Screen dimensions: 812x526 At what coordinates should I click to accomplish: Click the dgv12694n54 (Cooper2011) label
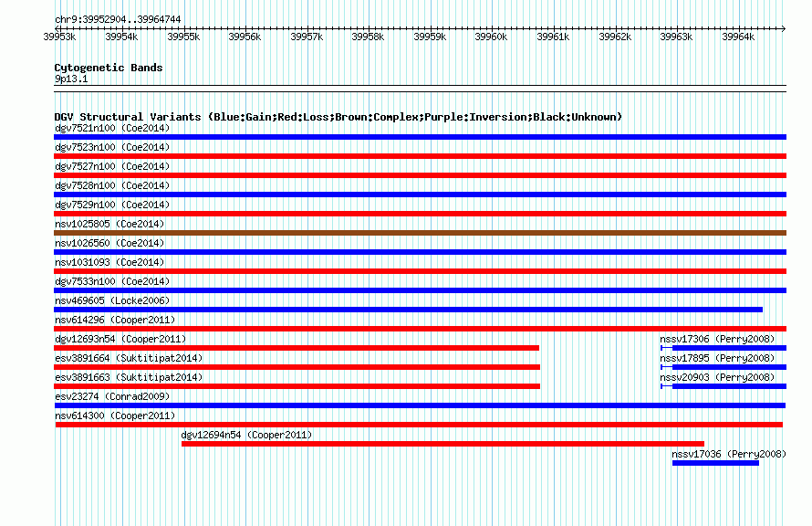[x=246, y=435]
